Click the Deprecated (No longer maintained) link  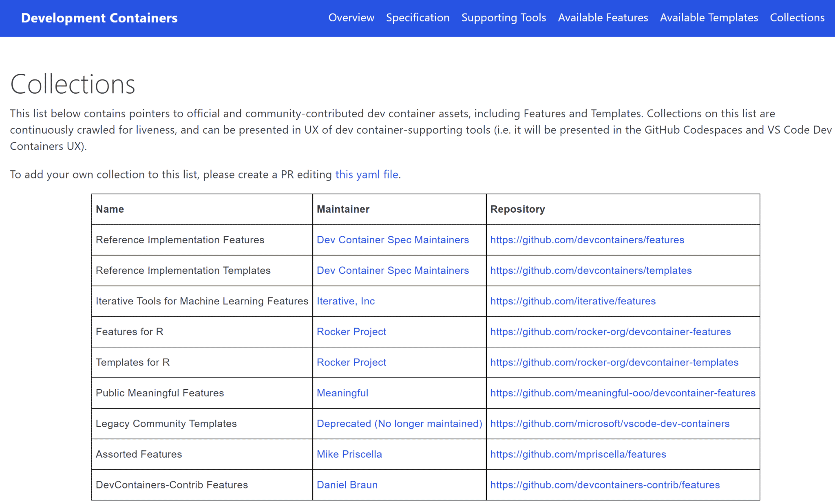(399, 423)
